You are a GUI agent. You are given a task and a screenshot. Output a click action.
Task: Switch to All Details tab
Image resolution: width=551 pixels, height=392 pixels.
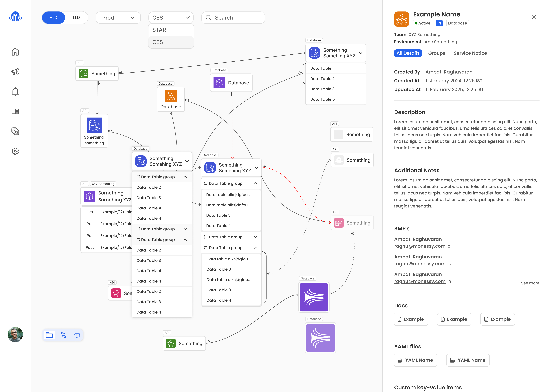click(x=408, y=53)
